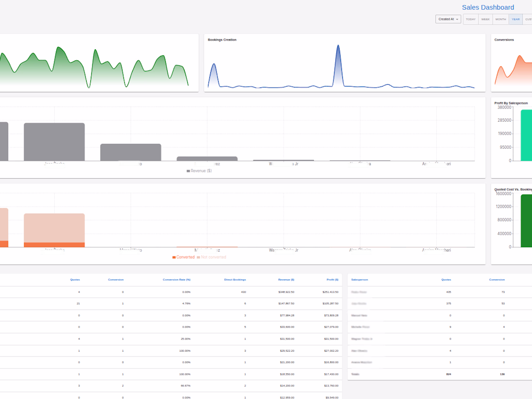The width and height of the screenshot is (532, 399).
Task: Click the Bookings Creation chart title
Action: click(x=222, y=40)
